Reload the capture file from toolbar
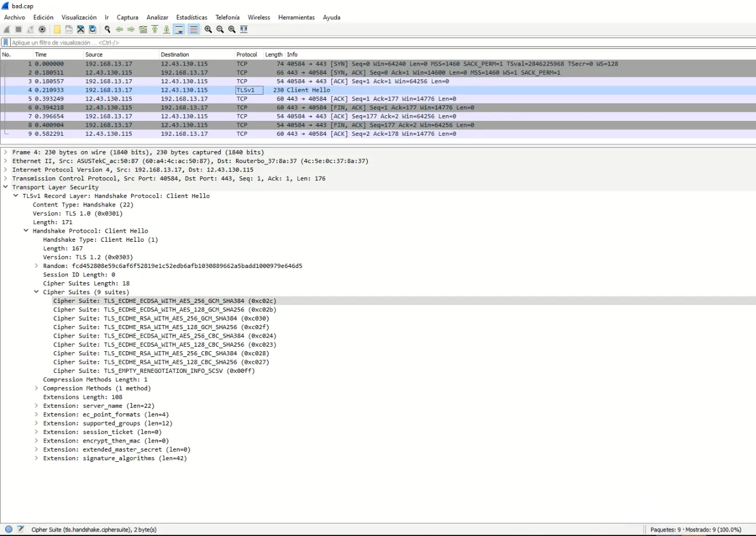Image resolution: width=756 pixels, height=536 pixels. click(92, 30)
